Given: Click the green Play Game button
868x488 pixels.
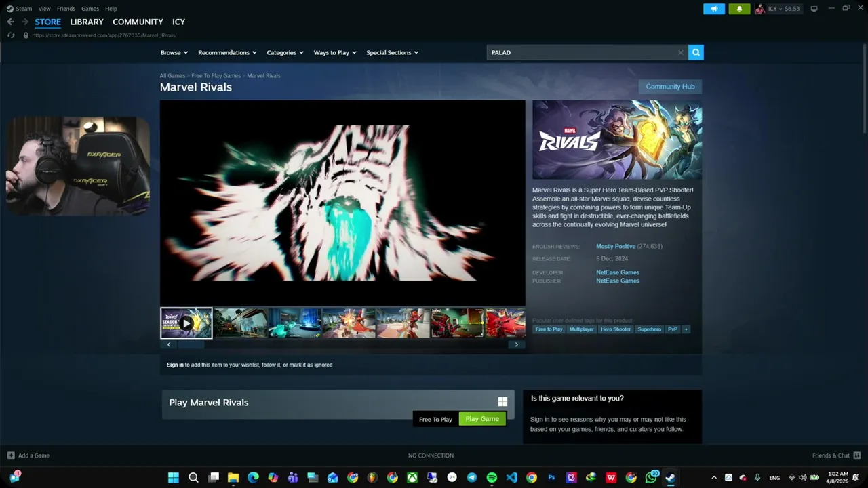Looking at the screenshot, I should pyautogui.click(x=482, y=419).
